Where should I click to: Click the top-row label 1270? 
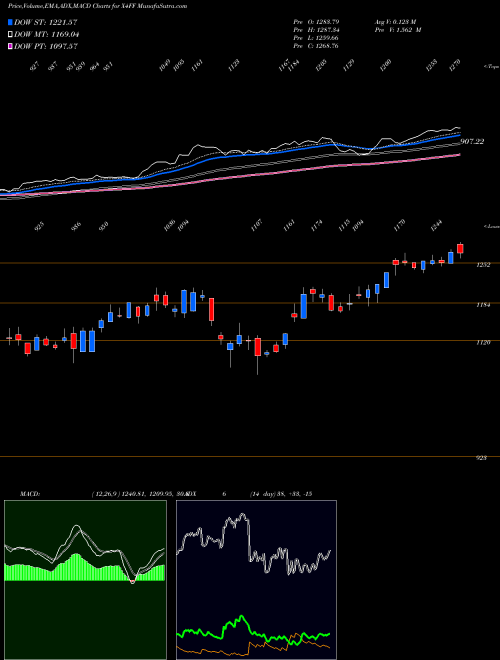click(456, 64)
